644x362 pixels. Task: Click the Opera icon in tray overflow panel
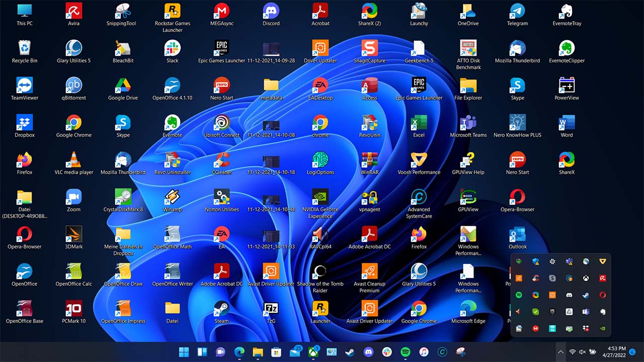click(602, 295)
